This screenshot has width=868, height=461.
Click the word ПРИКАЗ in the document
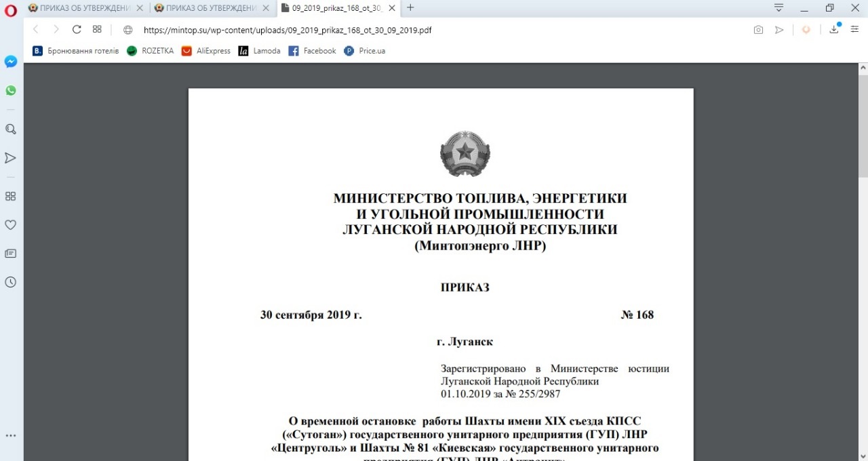465,287
